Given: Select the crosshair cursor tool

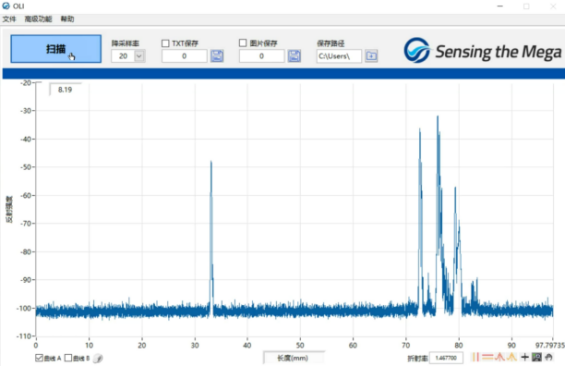Looking at the screenshot, I should (525, 357).
